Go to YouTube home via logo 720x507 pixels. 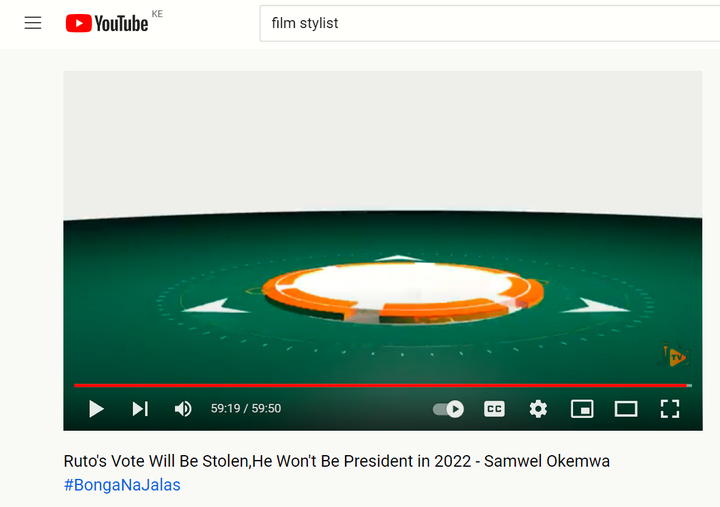click(107, 23)
